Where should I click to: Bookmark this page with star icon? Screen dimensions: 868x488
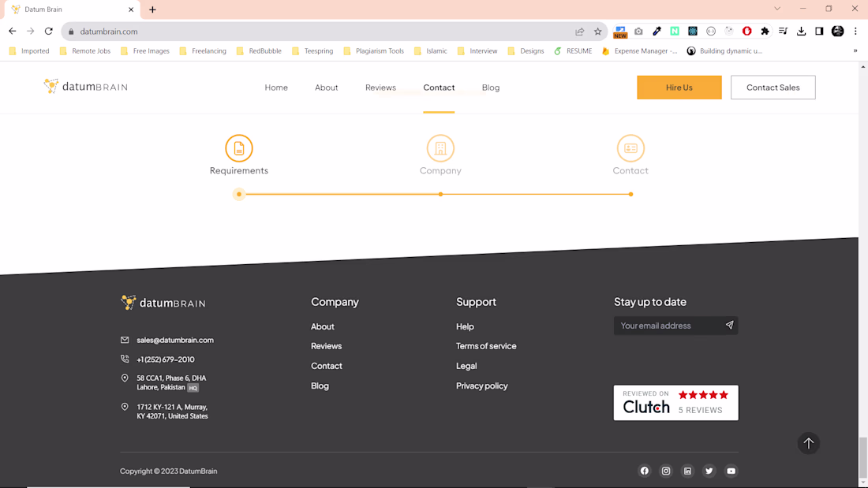click(x=598, y=32)
